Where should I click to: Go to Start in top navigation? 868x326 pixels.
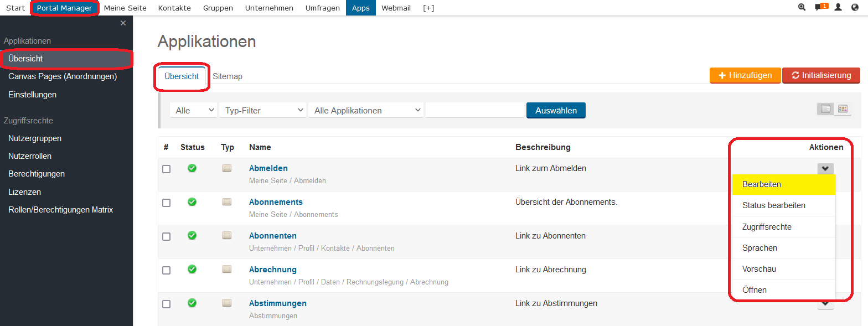pos(15,8)
